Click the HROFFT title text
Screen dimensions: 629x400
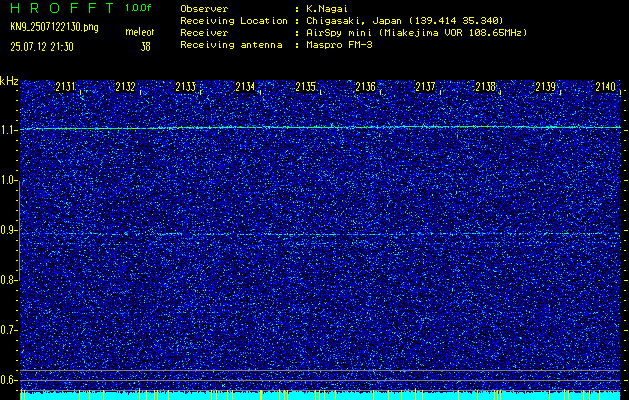61,8
